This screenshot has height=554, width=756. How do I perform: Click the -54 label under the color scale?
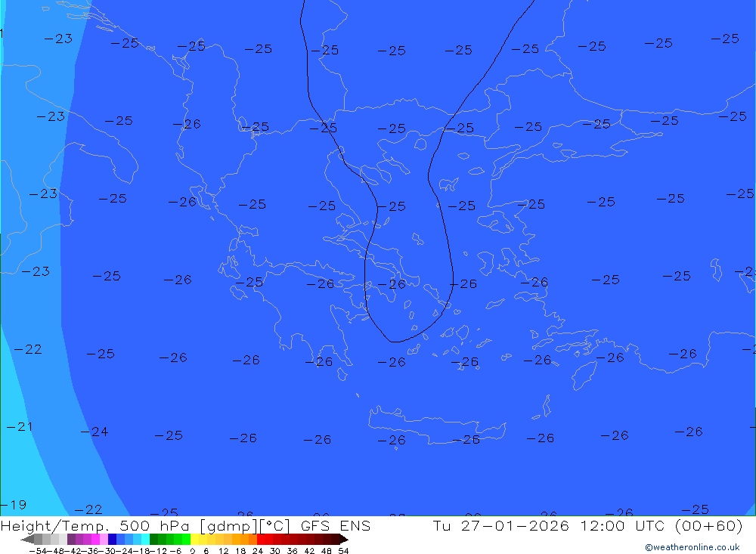point(38,551)
